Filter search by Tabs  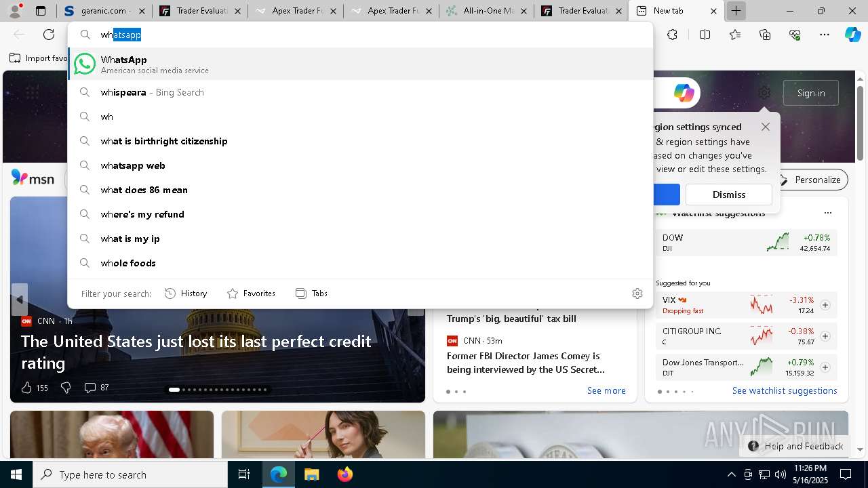click(x=312, y=293)
